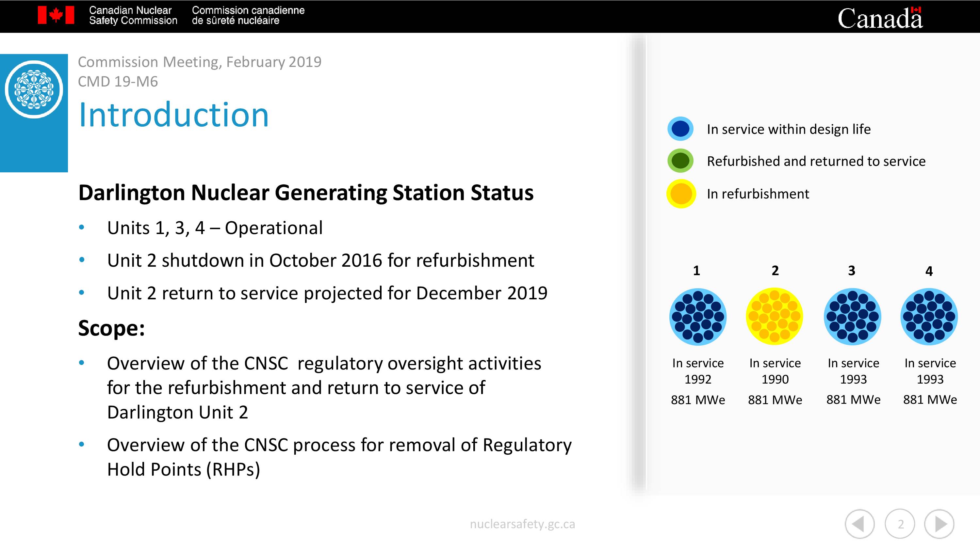Click the unit number '2' label above reactor
980x551 pixels.
[775, 270]
